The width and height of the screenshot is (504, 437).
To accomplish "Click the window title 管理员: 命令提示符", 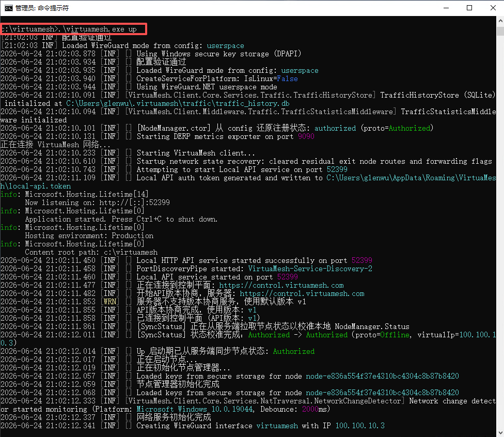I will 42,8.
